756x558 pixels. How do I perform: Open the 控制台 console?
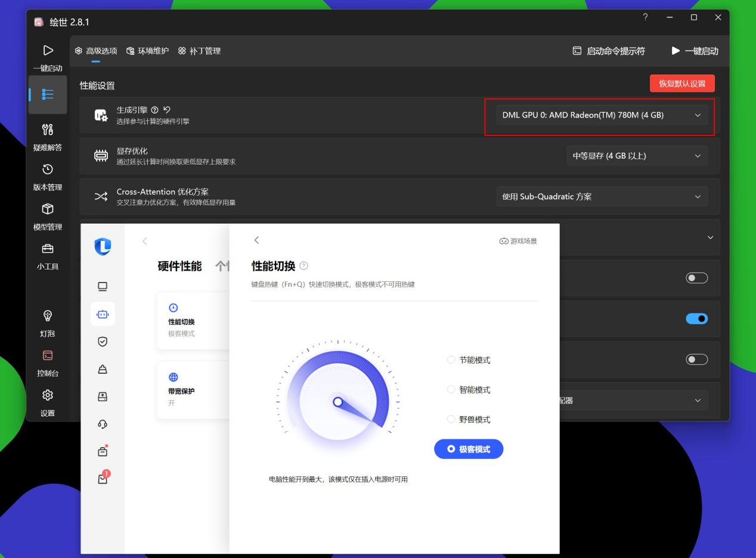48,362
